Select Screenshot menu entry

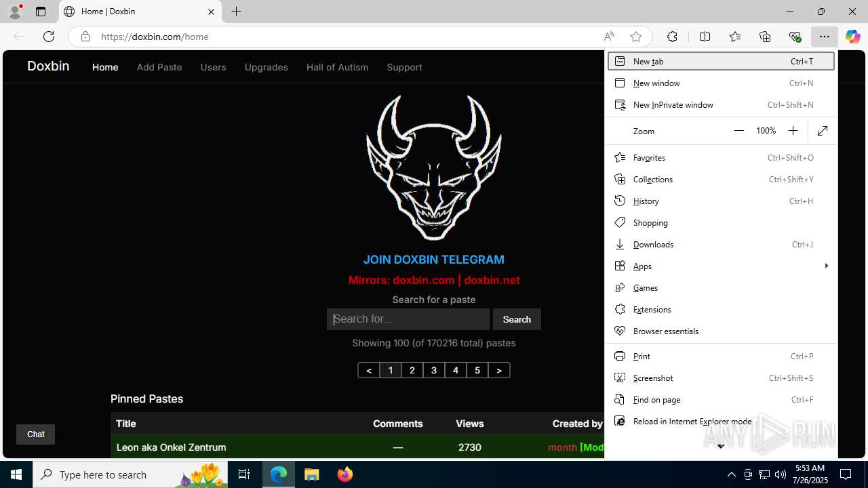click(721, 378)
